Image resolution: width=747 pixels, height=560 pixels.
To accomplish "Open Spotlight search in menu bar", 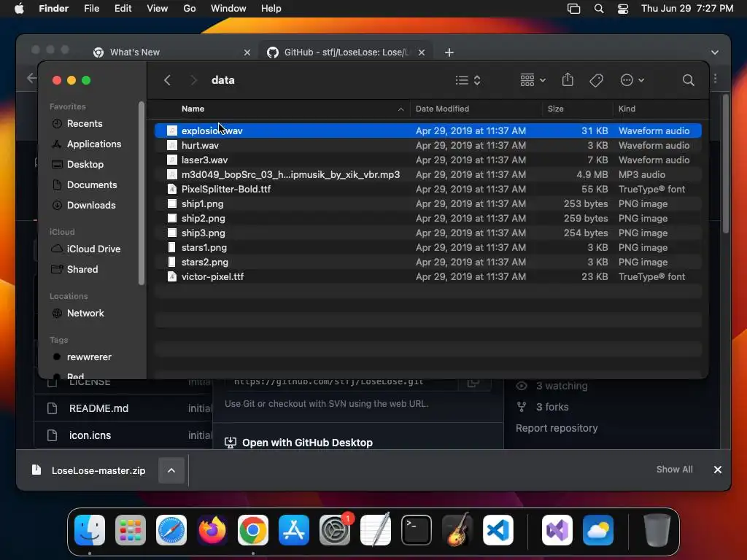I will [599, 9].
